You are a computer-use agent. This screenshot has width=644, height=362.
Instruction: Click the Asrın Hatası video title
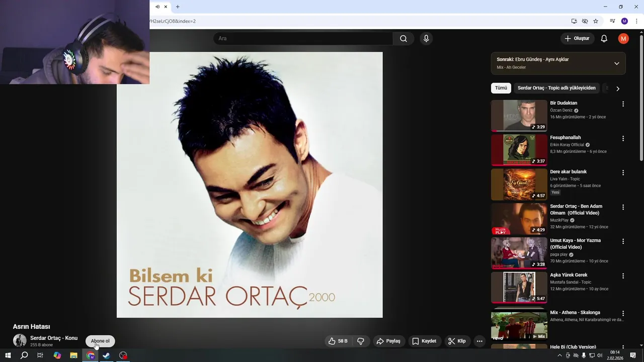point(31,327)
